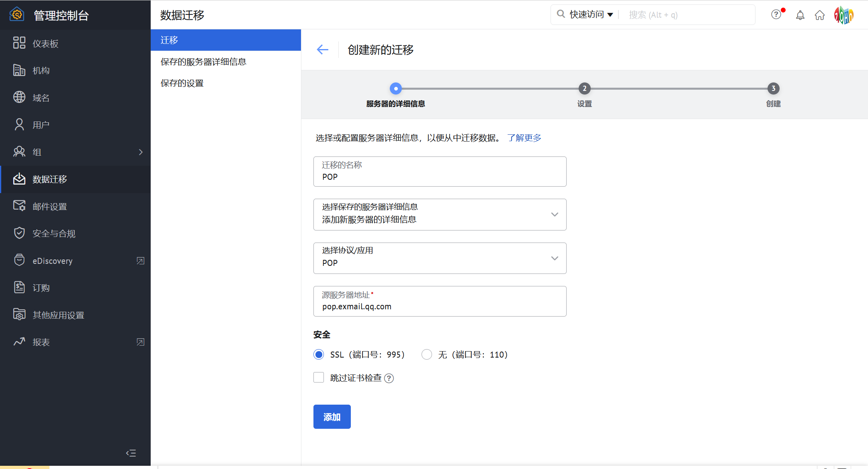Collapse the sidebar using bottom icon
Screen dimensions: 868x469
click(x=131, y=453)
